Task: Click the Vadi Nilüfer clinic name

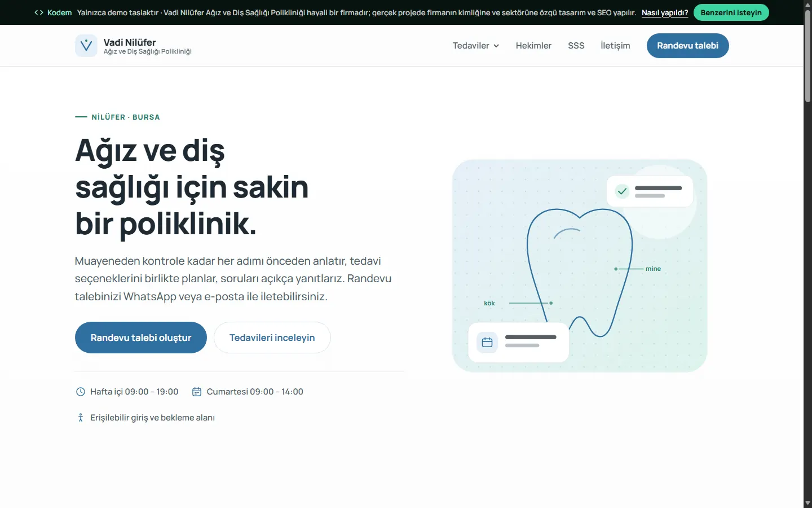Action: (130, 42)
